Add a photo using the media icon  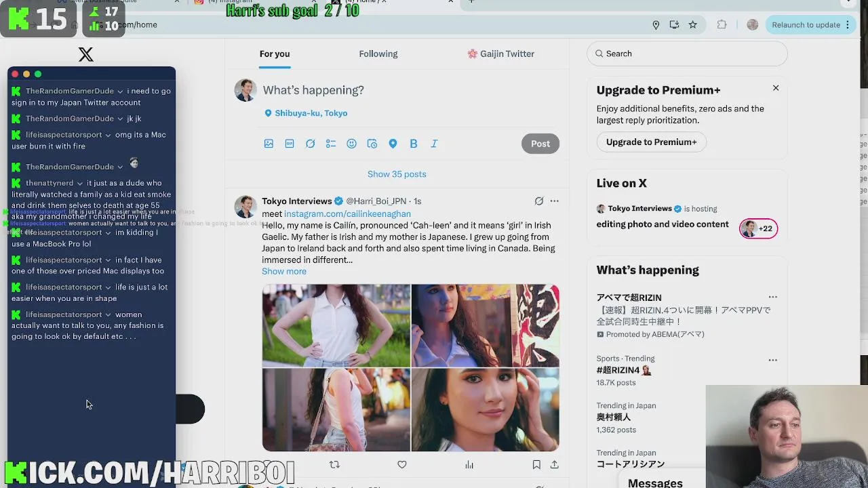click(269, 144)
